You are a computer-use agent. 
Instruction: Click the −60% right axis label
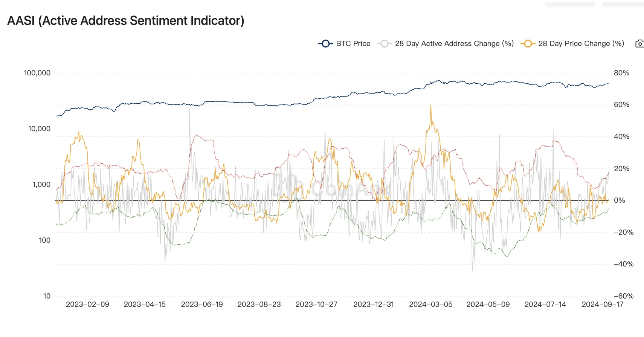click(x=624, y=296)
